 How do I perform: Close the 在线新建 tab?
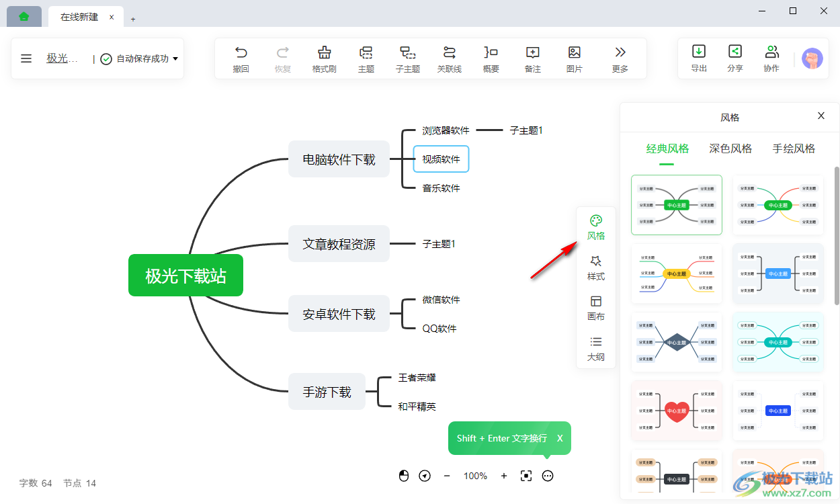click(x=112, y=17)
